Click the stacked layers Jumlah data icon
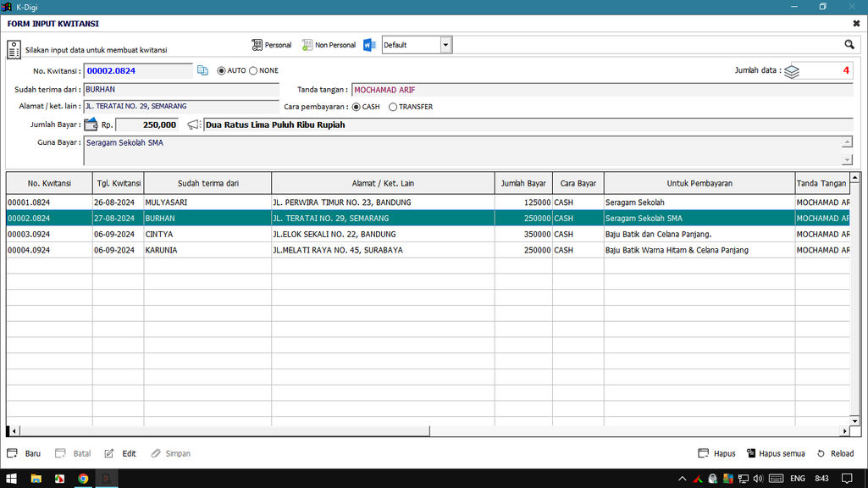Image resolution: width=868 pixels, height=488 pixels. 791,71
